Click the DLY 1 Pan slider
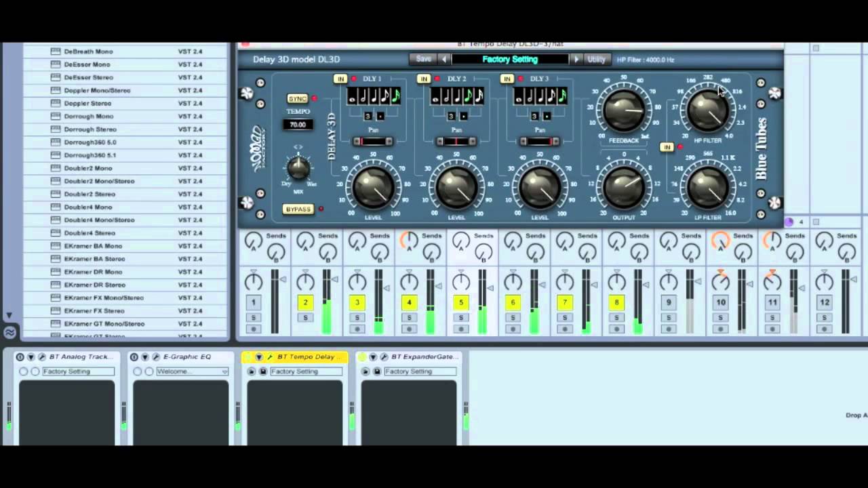Image resolution: width=868 pixels, height=488 pixels. click(373, 142)
